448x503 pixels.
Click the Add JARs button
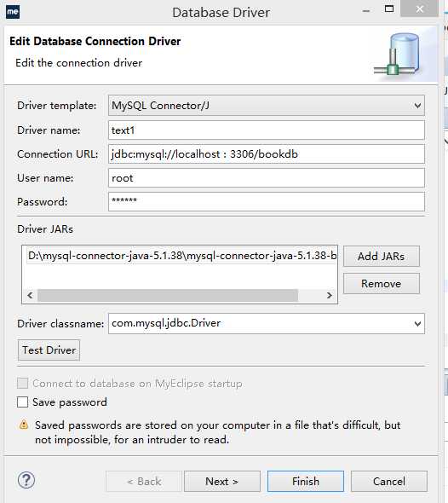pos(381,256)
